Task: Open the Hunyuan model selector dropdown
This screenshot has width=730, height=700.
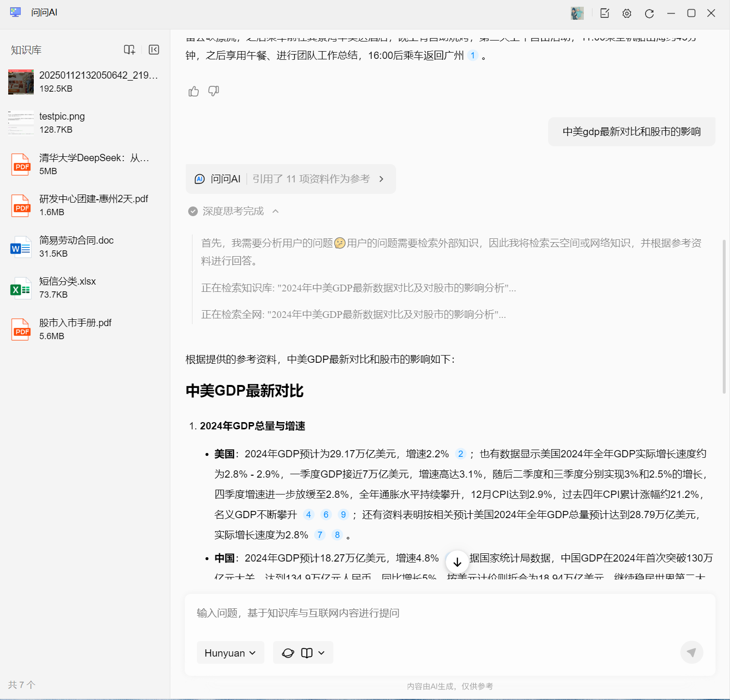Action: [x=230, y=652]
